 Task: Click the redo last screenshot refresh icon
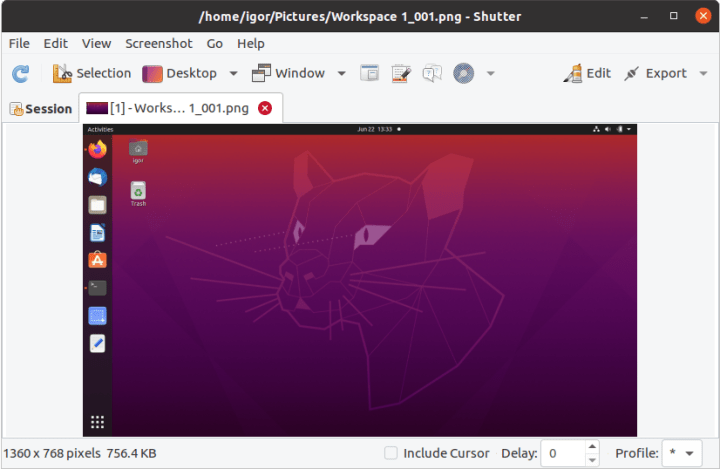(20, 73)
